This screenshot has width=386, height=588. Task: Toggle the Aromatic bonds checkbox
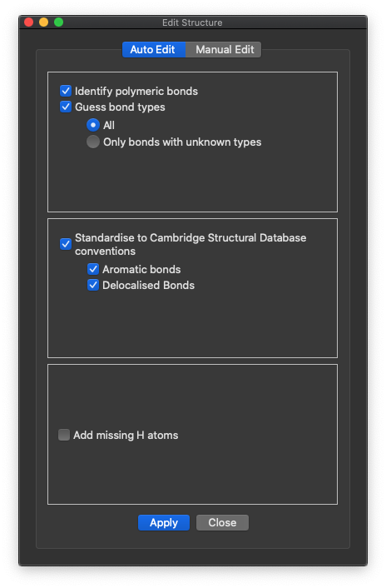pos(93,269)
